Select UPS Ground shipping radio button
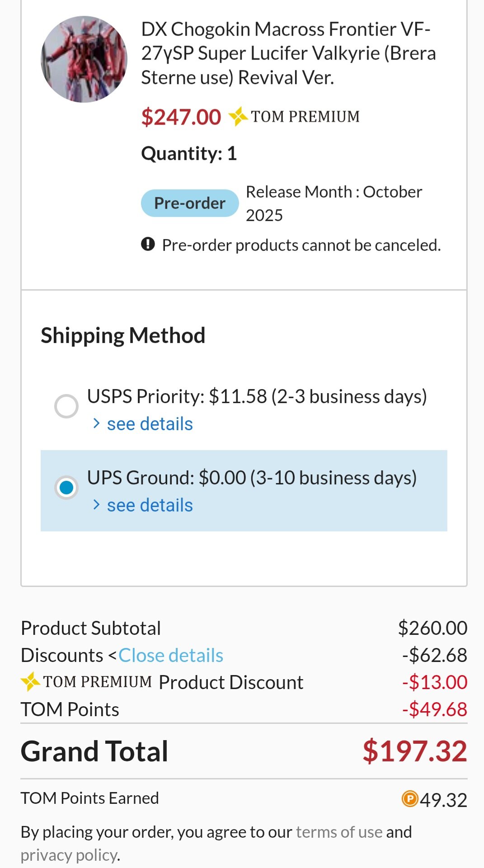 [x=66, y=488]
